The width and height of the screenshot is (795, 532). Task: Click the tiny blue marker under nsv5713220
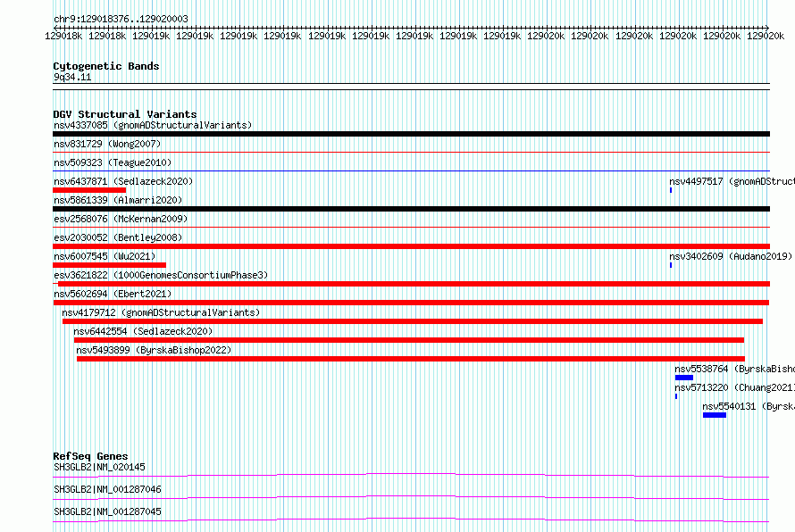click(x=676, y=396)
